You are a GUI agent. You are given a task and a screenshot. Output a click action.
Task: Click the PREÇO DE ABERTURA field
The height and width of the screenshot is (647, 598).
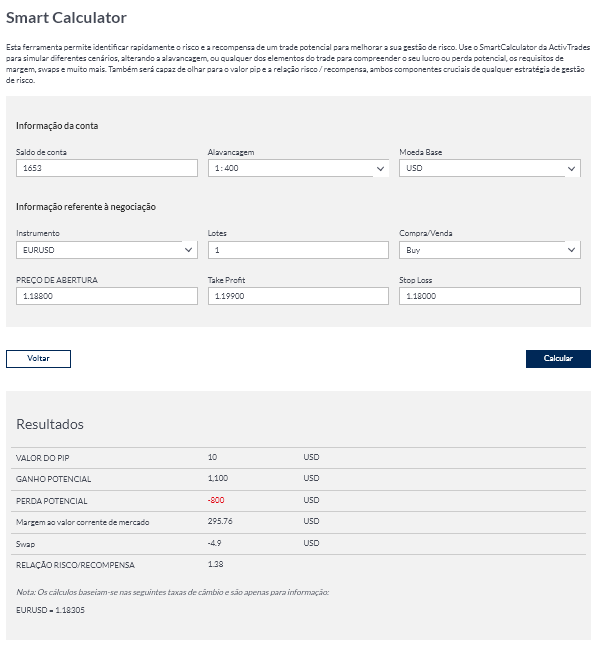pyautogui.click(x=106, y=296)
